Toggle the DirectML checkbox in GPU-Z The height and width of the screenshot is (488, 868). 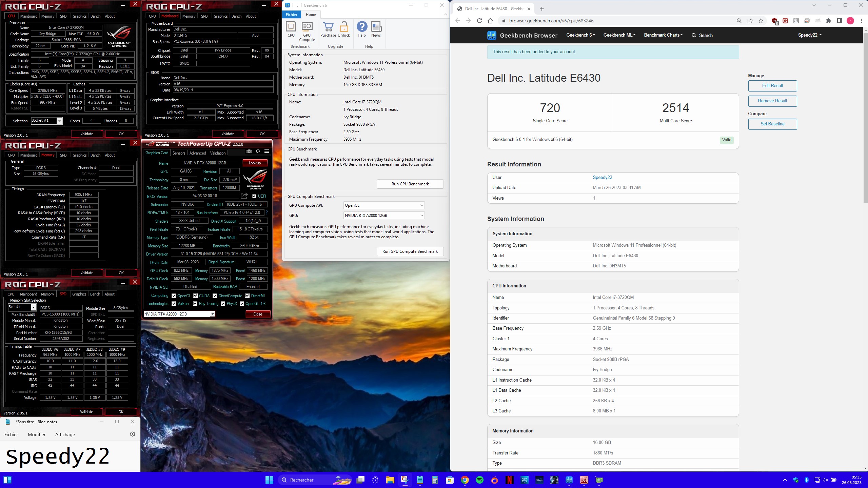(248, 296)
